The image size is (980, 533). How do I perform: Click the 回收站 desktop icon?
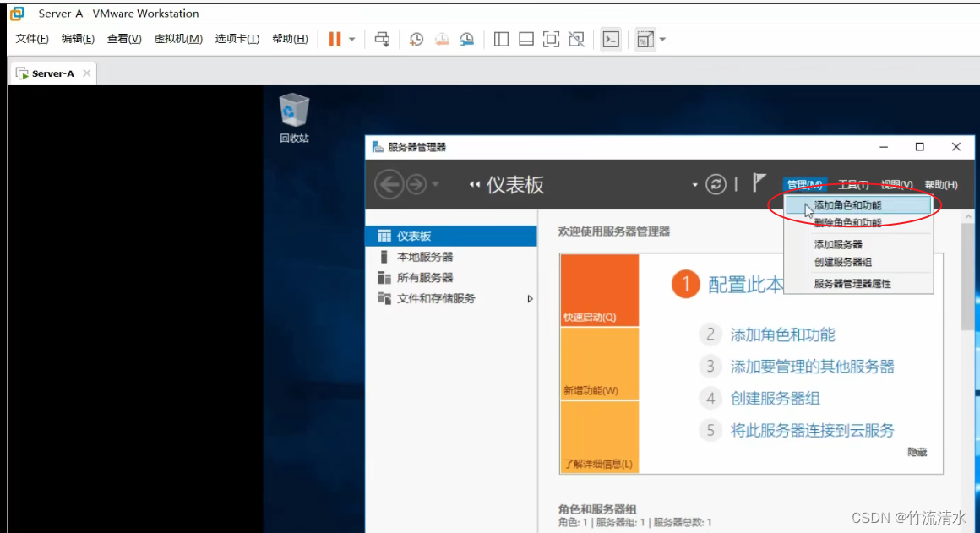coord(294,117)
